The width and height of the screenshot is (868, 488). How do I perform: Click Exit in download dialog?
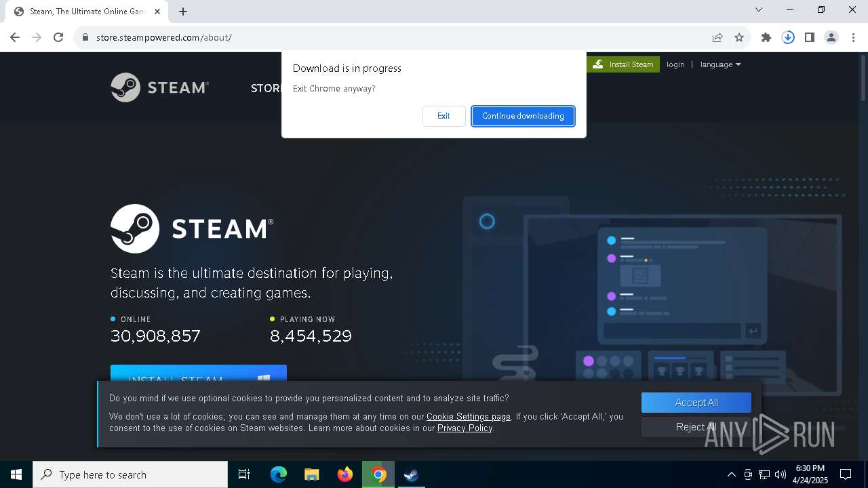click(443, 116)
